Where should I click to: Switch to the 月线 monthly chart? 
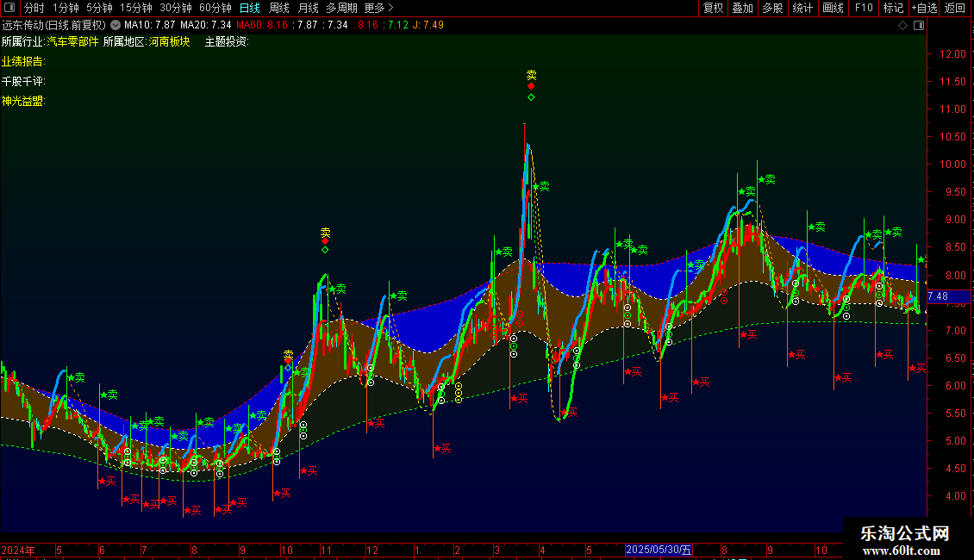tap(308, 8)
